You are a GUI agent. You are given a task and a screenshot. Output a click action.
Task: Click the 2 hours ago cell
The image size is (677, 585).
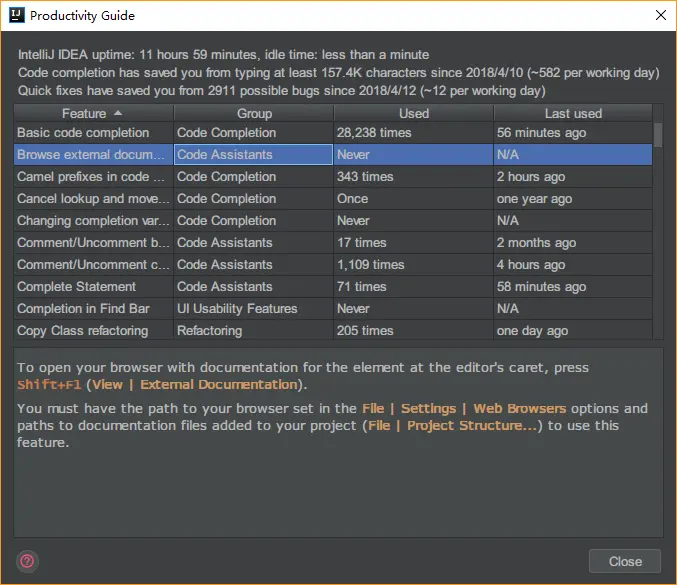point(573,177)
